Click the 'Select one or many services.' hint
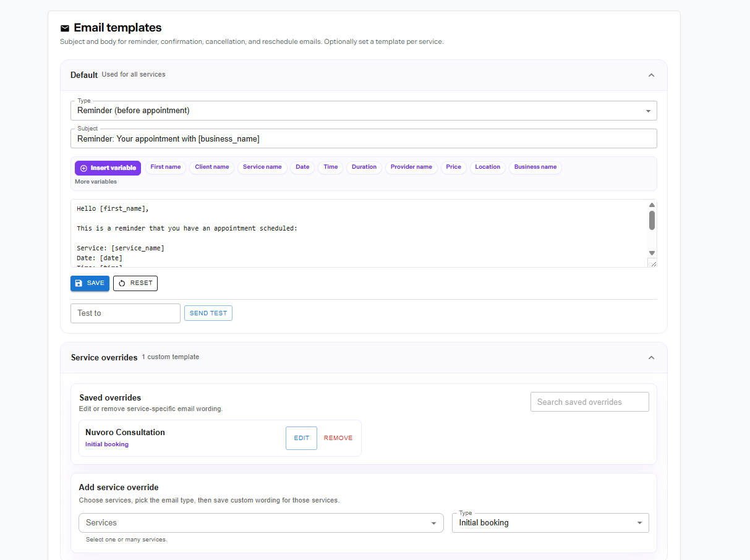 pos(126,540)
